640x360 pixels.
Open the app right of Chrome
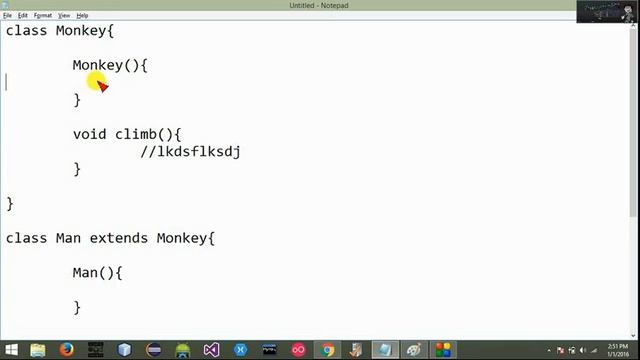pos(356,350)
